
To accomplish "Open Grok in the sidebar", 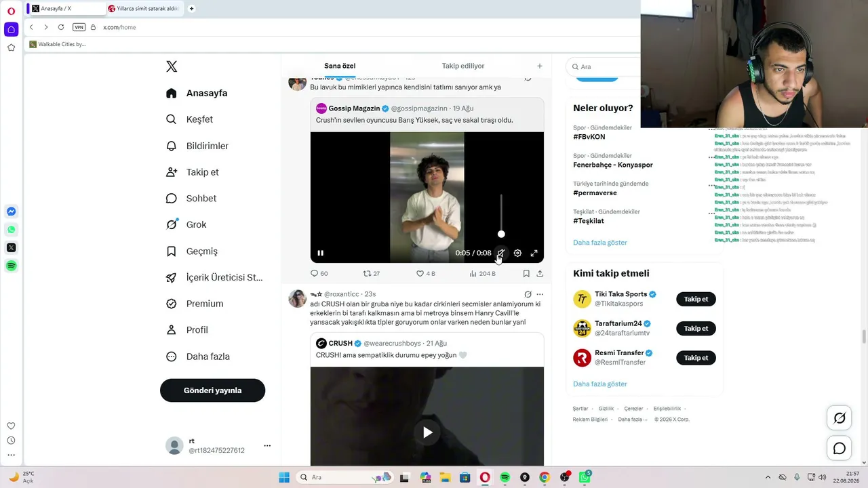I will [x=186, y=225].
